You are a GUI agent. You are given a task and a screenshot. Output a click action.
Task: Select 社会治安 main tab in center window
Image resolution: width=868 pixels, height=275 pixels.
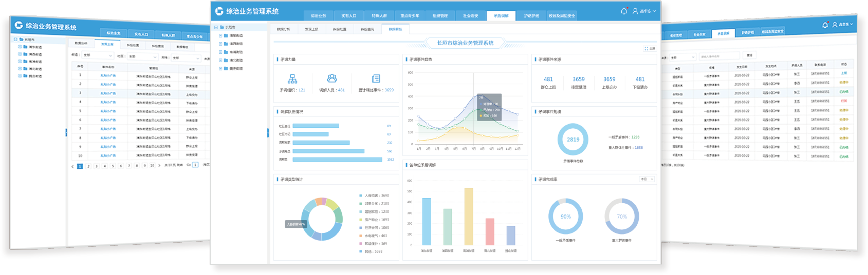(x=470, y=15)
